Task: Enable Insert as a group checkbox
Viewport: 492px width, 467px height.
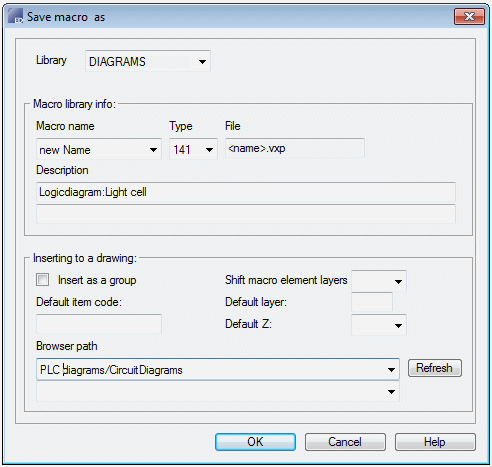Action: (x=43, y=280)
